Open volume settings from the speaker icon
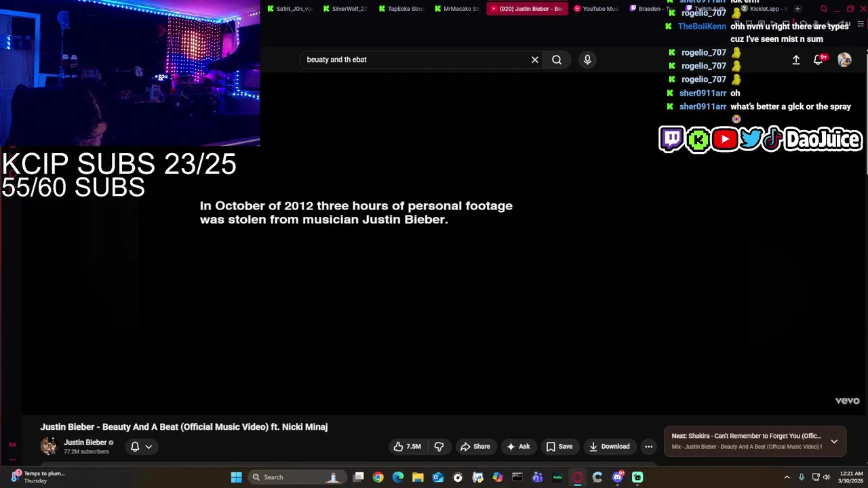 [x=827, y=477]
